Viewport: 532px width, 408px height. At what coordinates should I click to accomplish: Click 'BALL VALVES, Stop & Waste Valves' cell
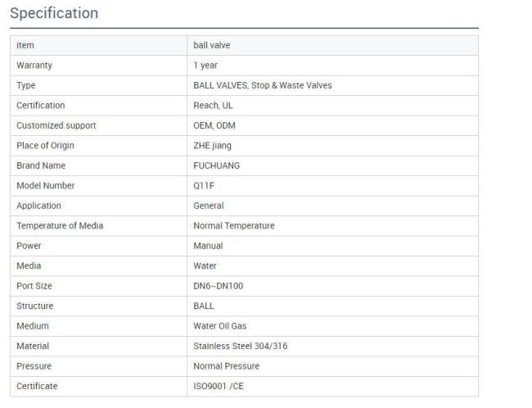(x=262, y=85)
